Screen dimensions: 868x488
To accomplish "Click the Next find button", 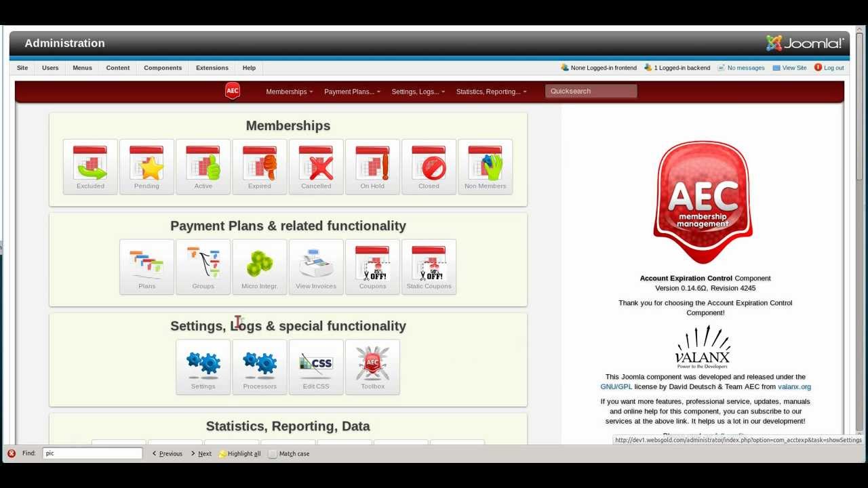I will click(201, 453).
